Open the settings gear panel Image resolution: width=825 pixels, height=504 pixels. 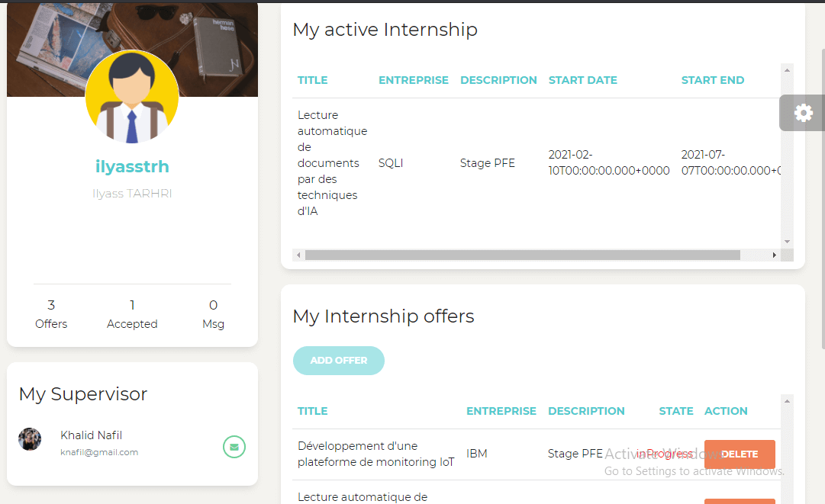tap(803, 113)
